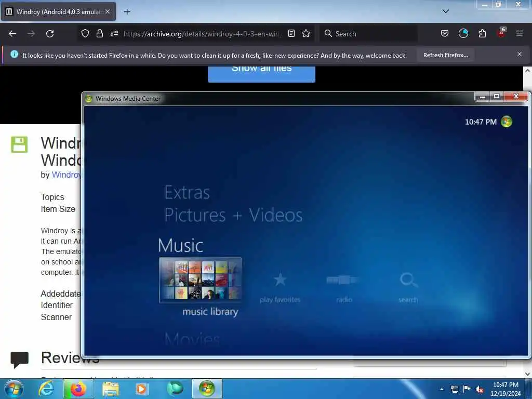Click page scrollbar down arrow
Viewport: 532px width, 399px height.
[x=527, y=374]
